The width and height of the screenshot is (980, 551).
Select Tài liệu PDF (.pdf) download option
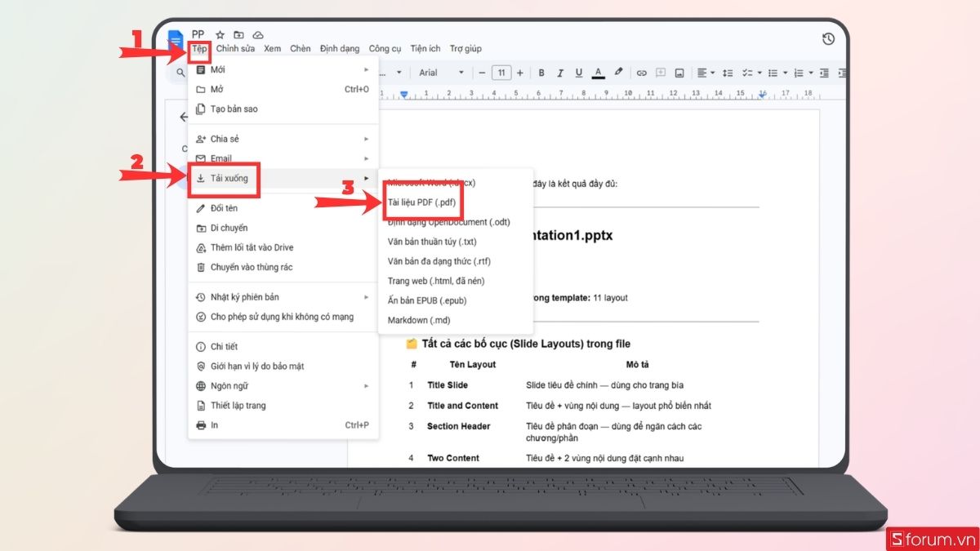[424, 201]
